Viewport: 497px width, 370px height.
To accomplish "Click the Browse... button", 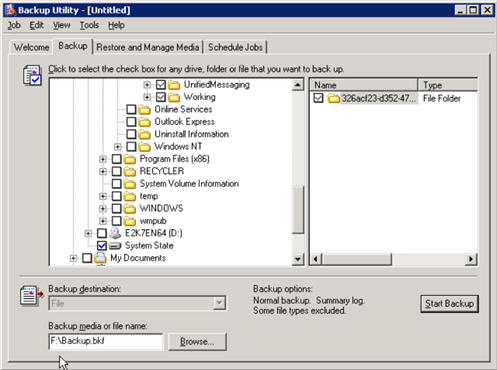I will click(197, 342).
